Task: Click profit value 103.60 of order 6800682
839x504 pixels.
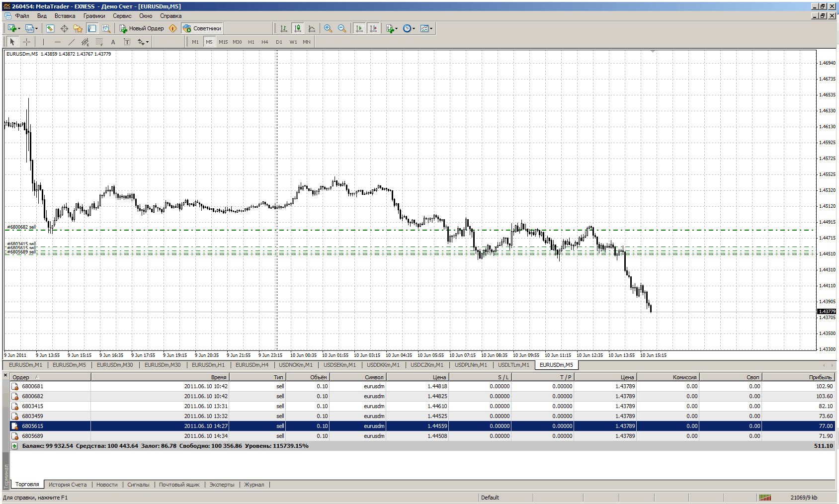Action: [x=824, y=396]
